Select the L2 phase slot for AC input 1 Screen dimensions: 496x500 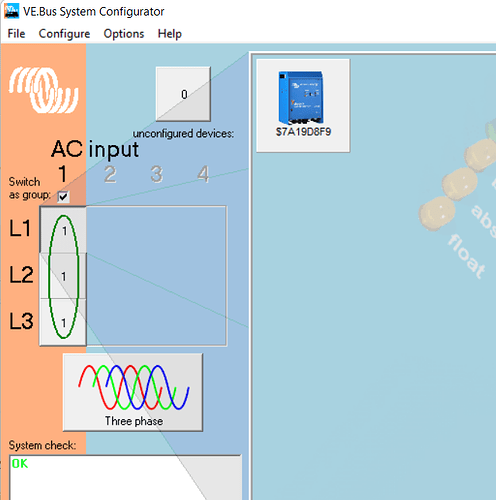click(x=63, y=276)
